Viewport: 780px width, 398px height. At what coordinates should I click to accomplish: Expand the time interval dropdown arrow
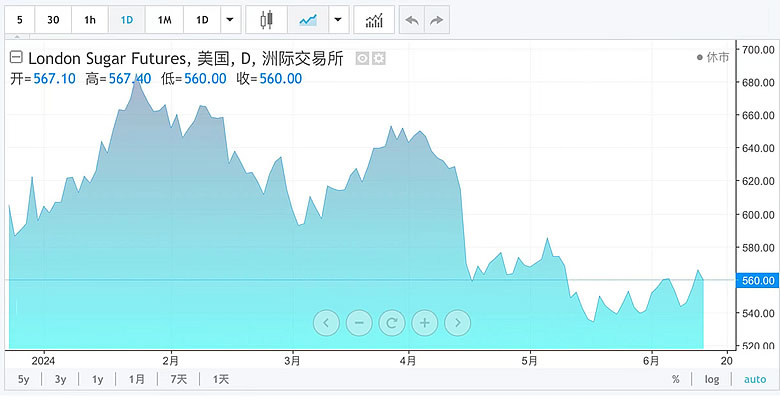point(230,20)
